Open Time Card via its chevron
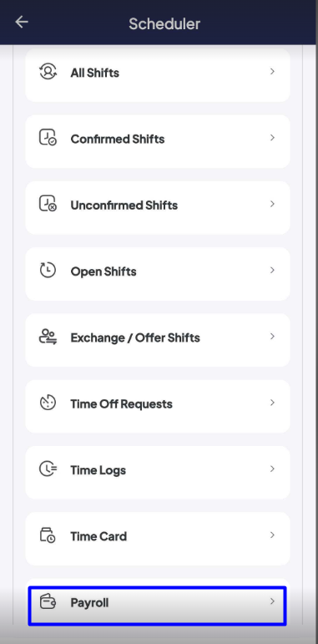This screenshot has width=318, height=644. pyautogui.click(x=272, y=535)
